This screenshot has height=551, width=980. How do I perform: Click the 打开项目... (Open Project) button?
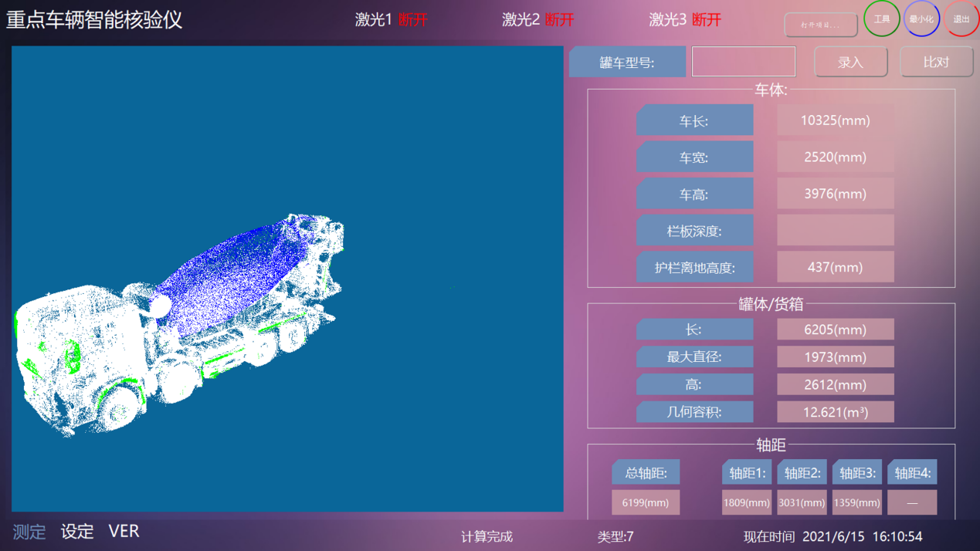(820, 25)
